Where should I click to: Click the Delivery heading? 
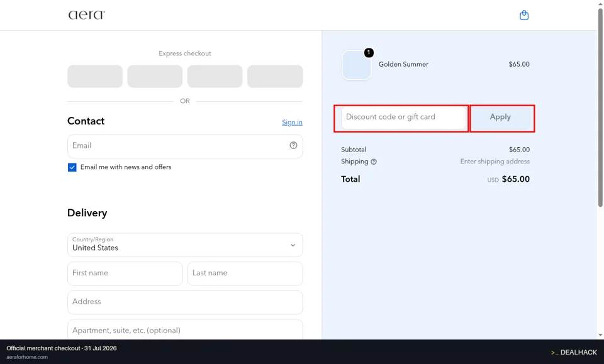87,212
